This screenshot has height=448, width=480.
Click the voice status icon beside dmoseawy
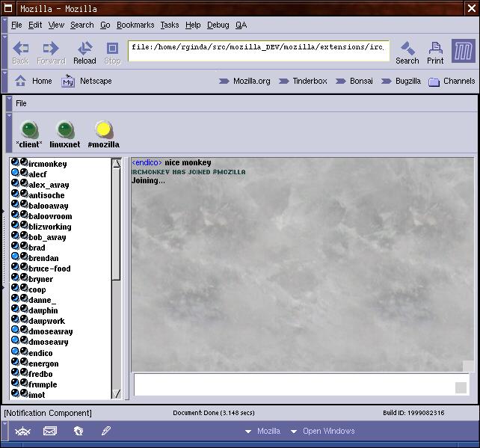pyautogui.click(x=24, y=340)
